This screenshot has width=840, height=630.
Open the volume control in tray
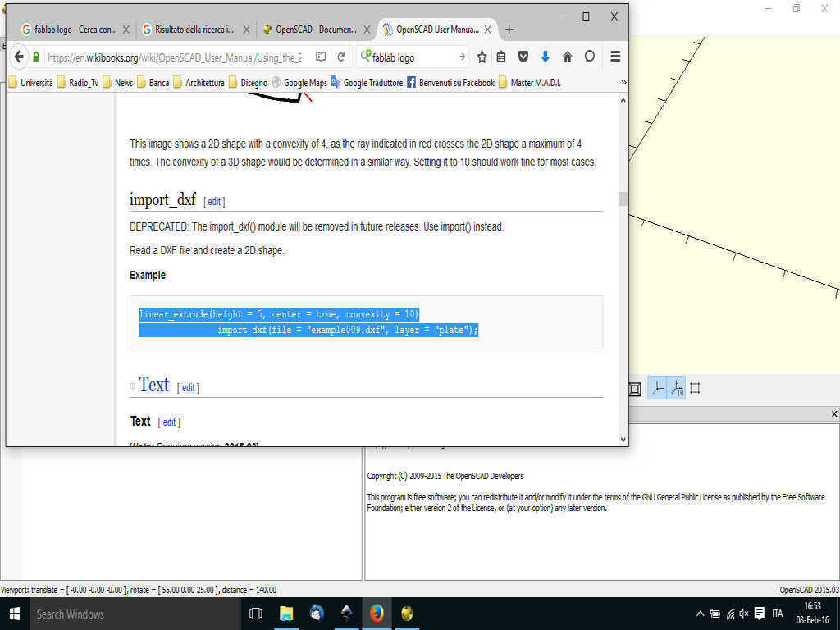click(x=744, y=614)
